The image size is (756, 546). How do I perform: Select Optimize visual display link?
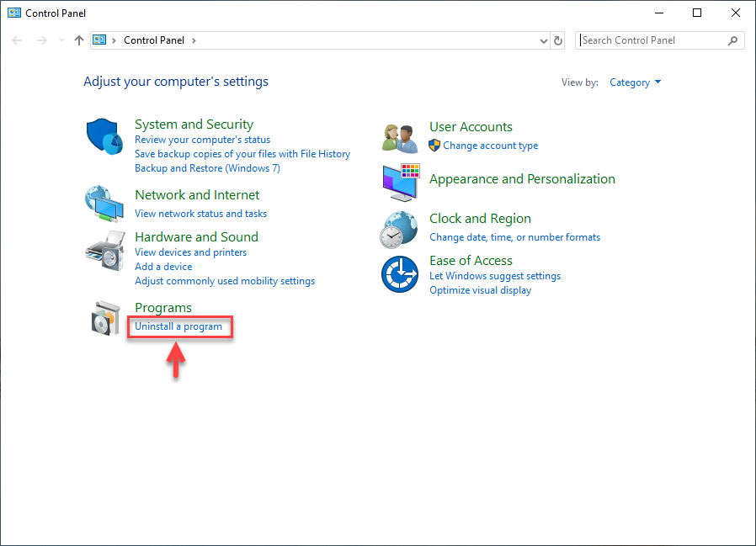[481, 290]
